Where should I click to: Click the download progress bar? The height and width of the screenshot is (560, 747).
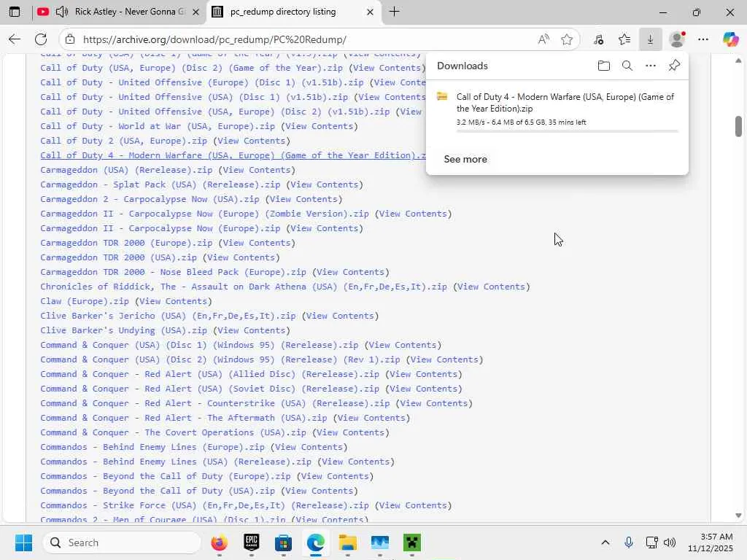567,131
